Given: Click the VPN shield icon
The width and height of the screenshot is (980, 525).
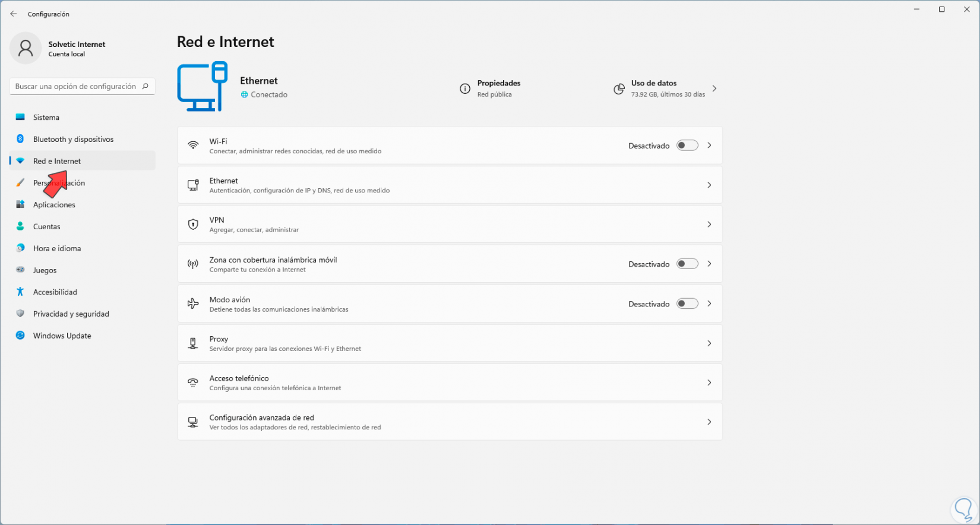Looking at the screenshot, I should click(193, 224).
